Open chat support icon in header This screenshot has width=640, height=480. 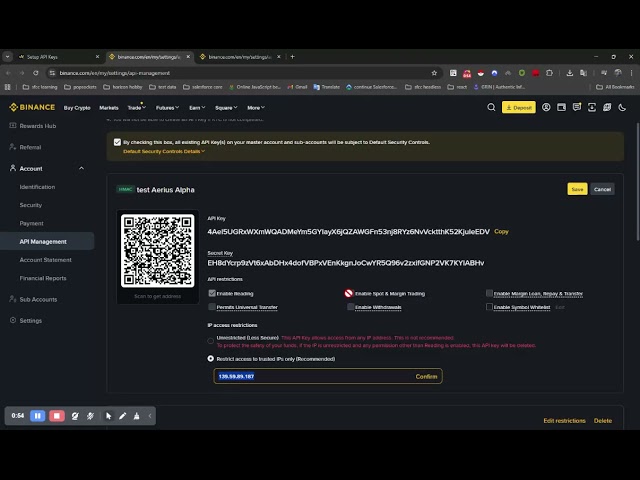click(577, 107)
